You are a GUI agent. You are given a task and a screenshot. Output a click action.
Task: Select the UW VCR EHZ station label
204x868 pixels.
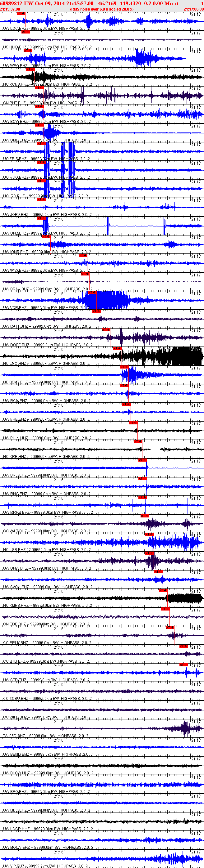47,308
